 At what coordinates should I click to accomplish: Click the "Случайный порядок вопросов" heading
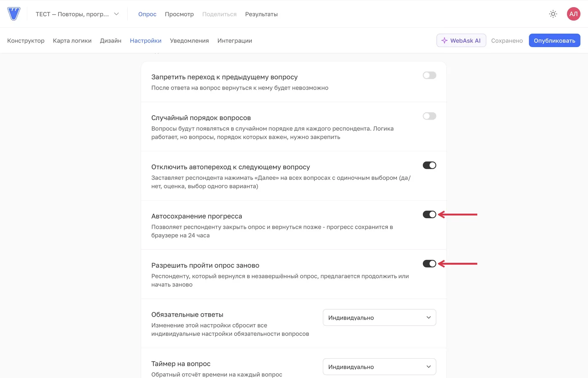(x=201, y=118)
